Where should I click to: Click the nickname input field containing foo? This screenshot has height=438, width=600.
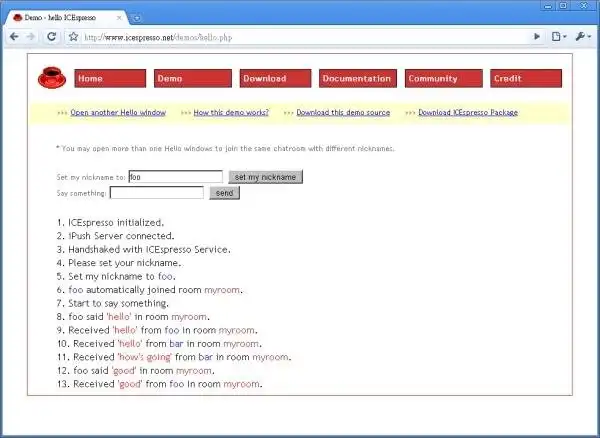point(176,177)
